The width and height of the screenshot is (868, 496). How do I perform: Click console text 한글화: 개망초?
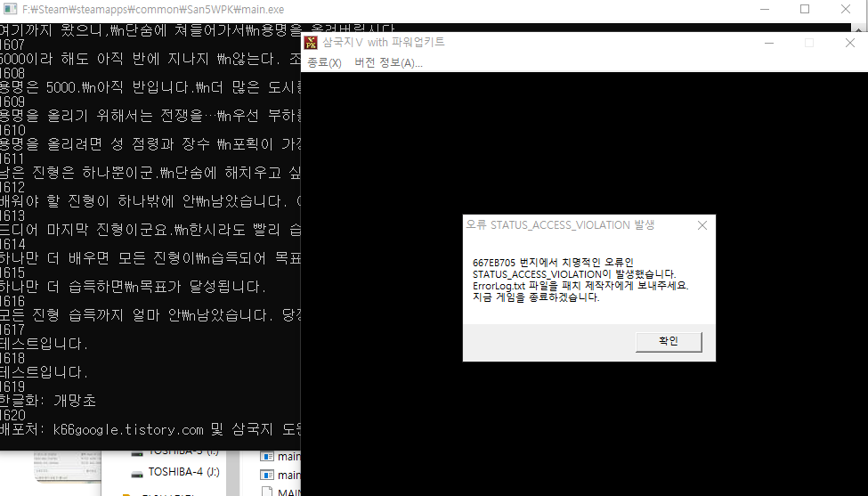47,401
